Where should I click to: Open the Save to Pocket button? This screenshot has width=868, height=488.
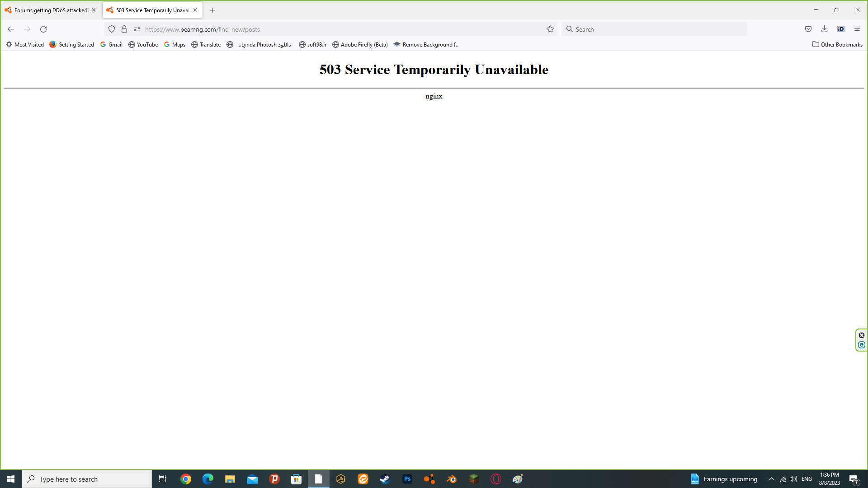808,29
